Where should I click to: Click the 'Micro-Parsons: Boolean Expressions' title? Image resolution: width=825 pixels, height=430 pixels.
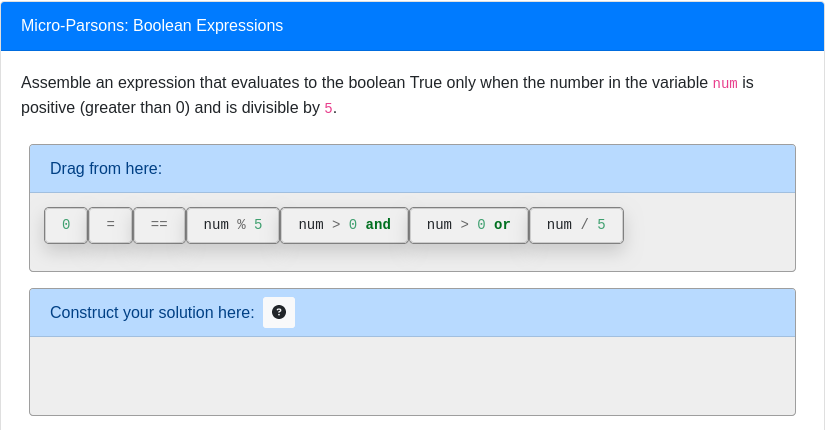coord(152,26)
